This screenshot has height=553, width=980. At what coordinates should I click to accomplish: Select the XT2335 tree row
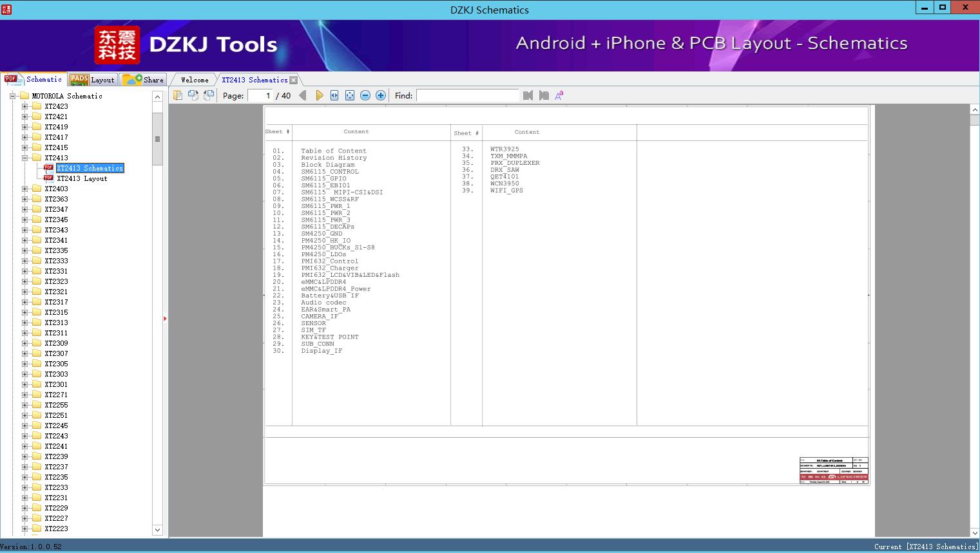pyautogui.click(x=56, y=250)
